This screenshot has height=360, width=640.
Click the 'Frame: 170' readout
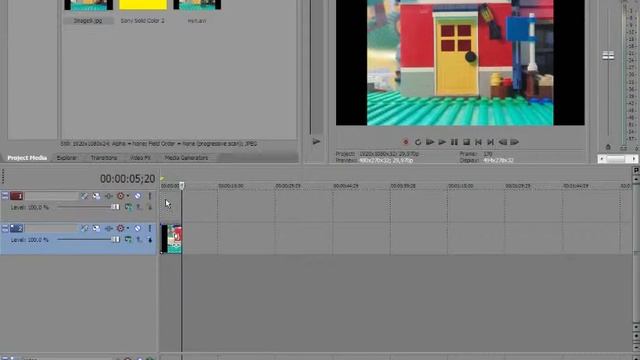click(476, 154)
